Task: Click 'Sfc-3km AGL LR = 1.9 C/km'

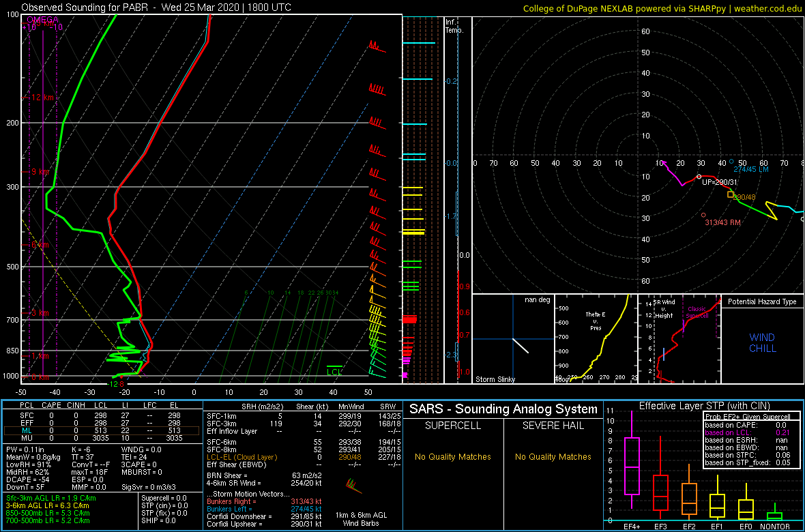Action: coord(51,498)
